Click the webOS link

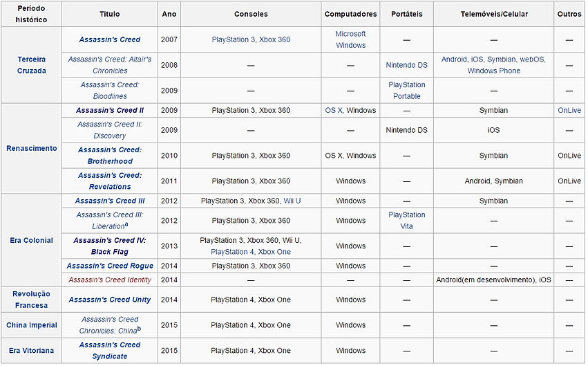(532, 60)
